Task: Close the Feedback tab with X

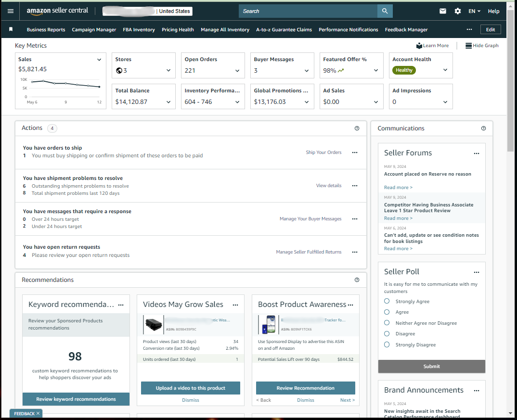Action: point(38,413)
